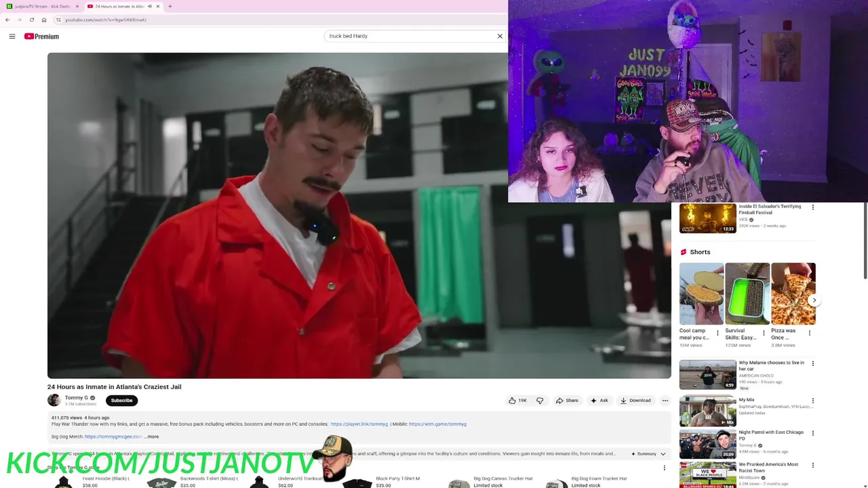Image resolution: width=868 pixels, height=488 pixels.
Task: Open options for the 'Night Patrol' video
Action: point(813,434)
